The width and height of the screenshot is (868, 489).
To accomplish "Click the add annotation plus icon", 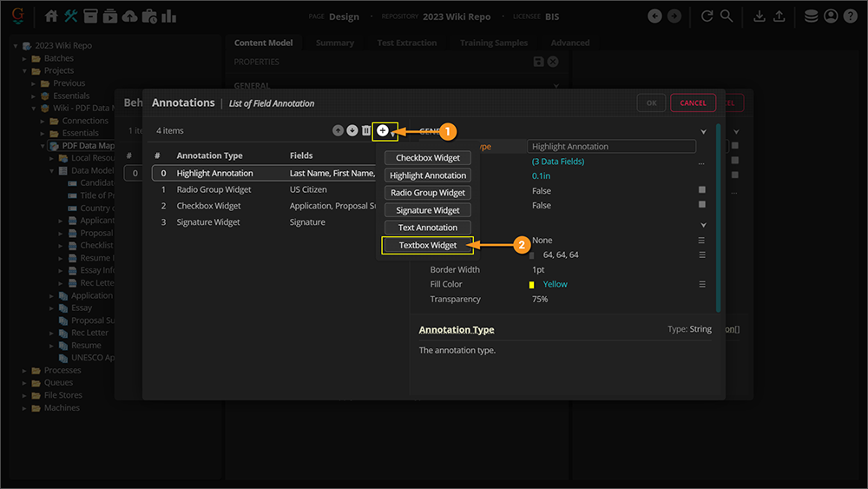I will [383, 130].
